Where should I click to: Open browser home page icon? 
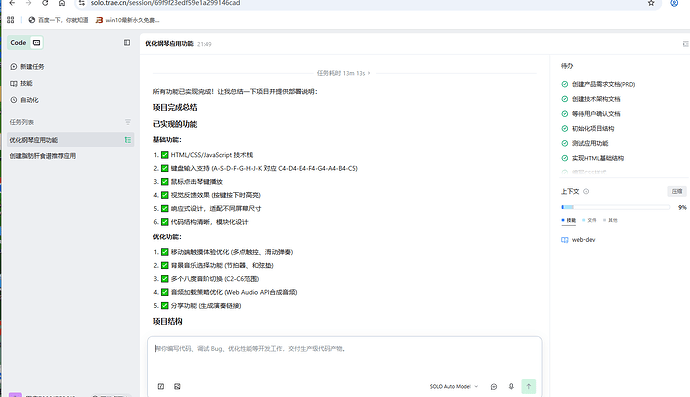click(62, 3)
